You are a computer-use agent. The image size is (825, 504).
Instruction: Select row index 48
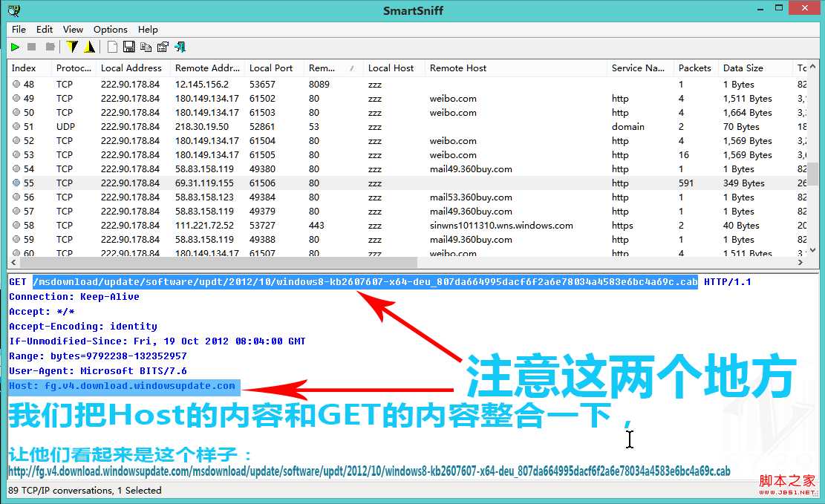408,84
